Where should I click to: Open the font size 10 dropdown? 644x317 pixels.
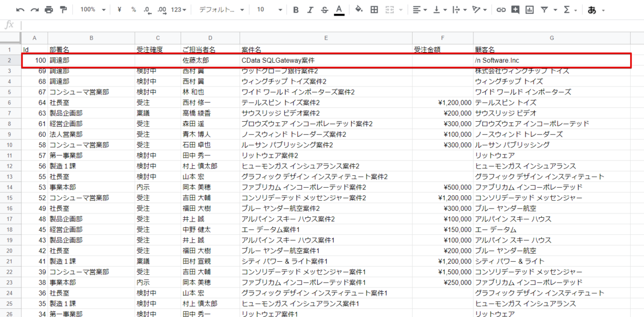(268, 10)
